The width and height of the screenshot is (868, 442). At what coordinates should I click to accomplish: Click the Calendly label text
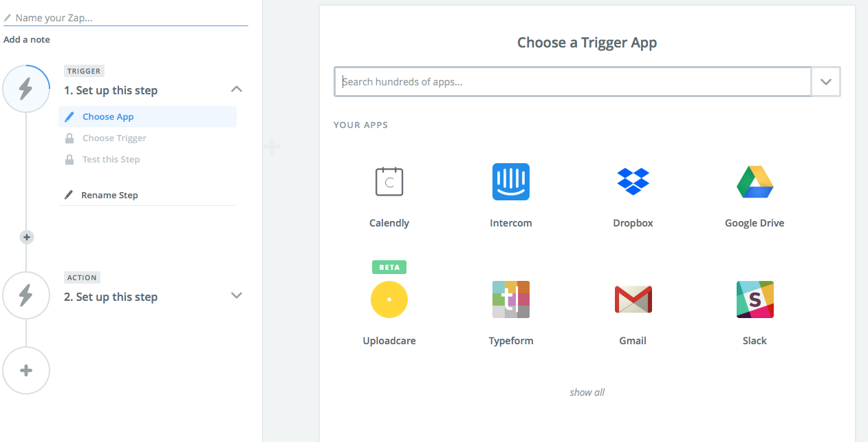pyautogui.click(x=389, y=223)
